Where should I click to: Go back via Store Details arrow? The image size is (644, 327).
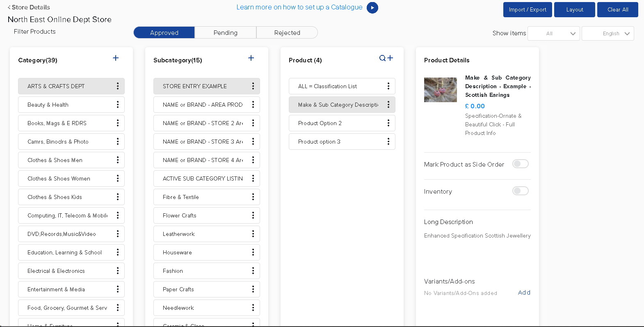[x=9, y=7]
